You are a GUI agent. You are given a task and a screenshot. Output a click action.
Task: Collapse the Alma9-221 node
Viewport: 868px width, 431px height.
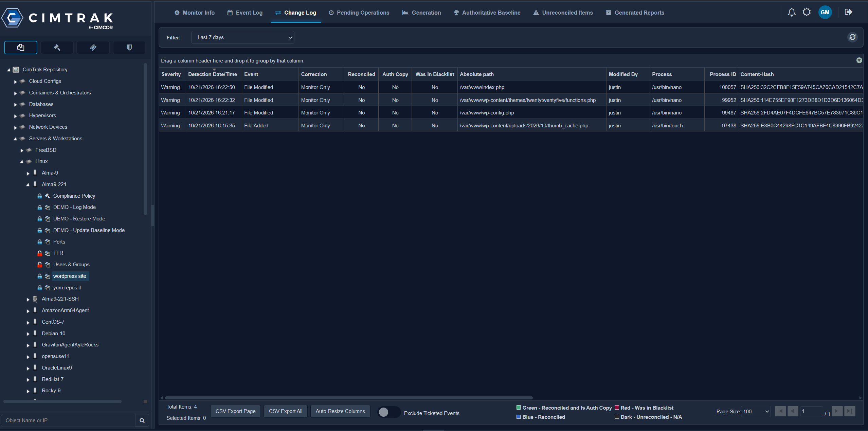tap(28, 185)
